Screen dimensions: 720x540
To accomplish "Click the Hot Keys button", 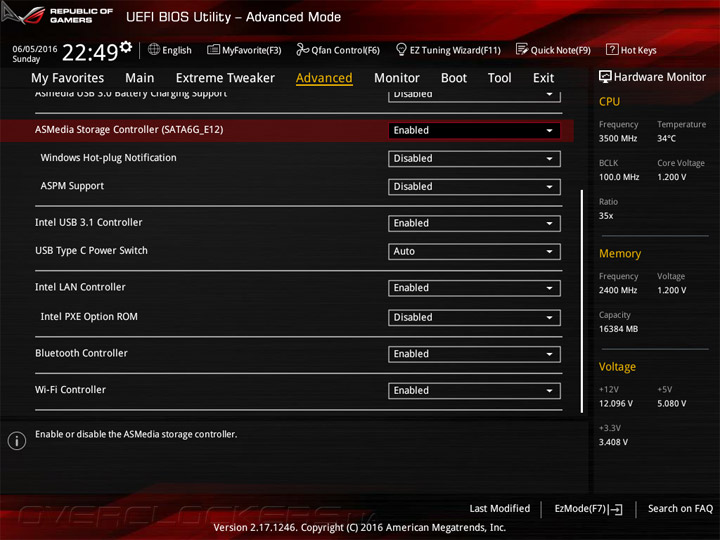I will click(631, 50).
